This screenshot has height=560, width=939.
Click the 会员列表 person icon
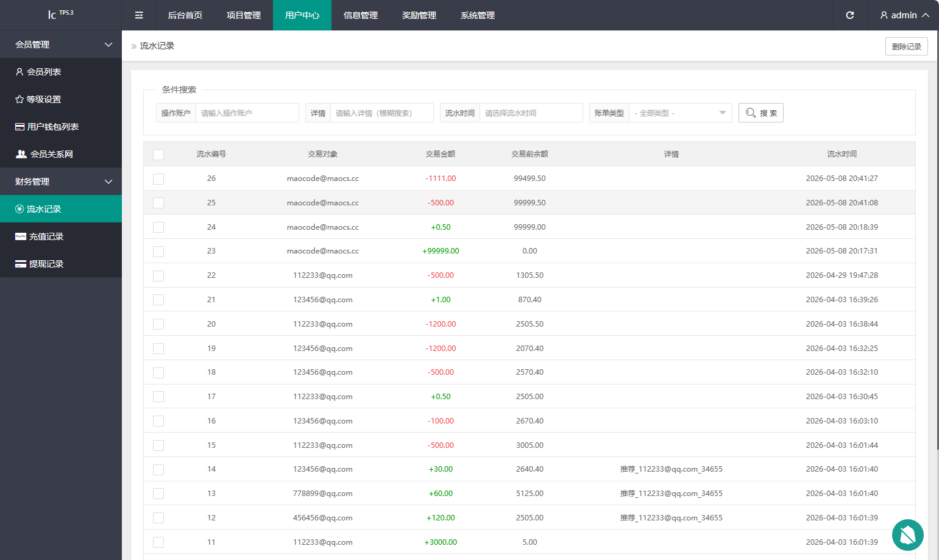pos(19,72)
